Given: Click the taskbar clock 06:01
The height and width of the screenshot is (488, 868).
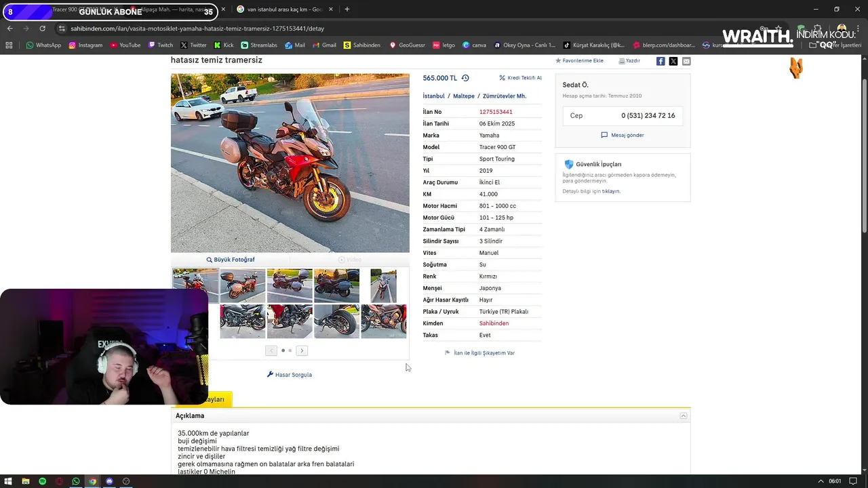Looking at the screenshot, I should pyautogui.click(x=835, y=481).
